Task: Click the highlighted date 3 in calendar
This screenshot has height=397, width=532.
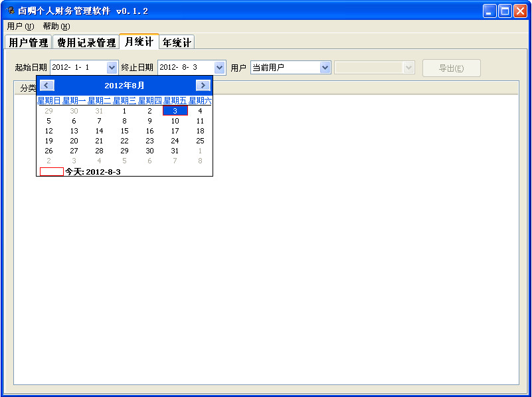Action: [x=175, y=110]
